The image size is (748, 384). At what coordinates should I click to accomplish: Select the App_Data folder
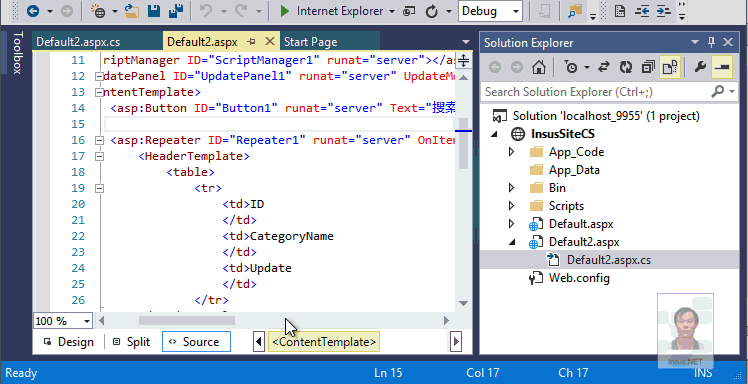click(x=574, y=170)
